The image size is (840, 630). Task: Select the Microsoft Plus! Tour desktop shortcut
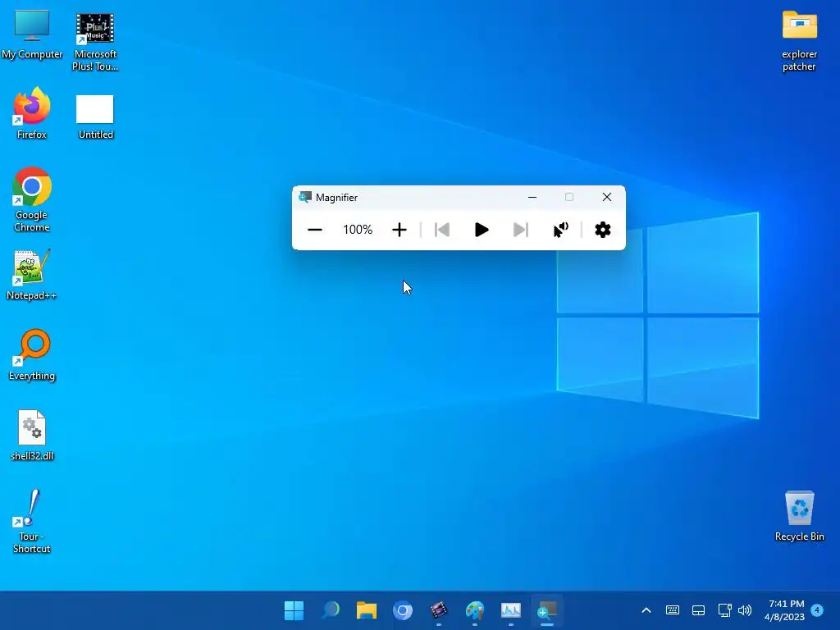pos(95,42)
